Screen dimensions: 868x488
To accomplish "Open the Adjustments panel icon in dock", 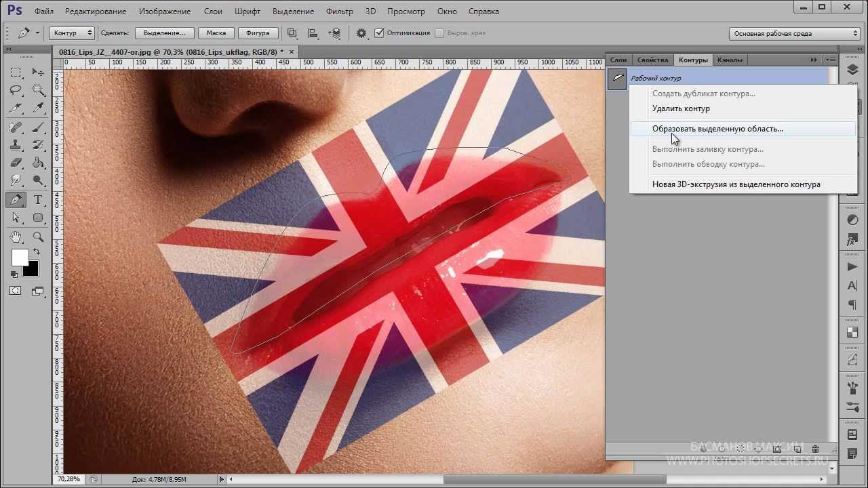I will pyautogui.click(x=852, y=220).
